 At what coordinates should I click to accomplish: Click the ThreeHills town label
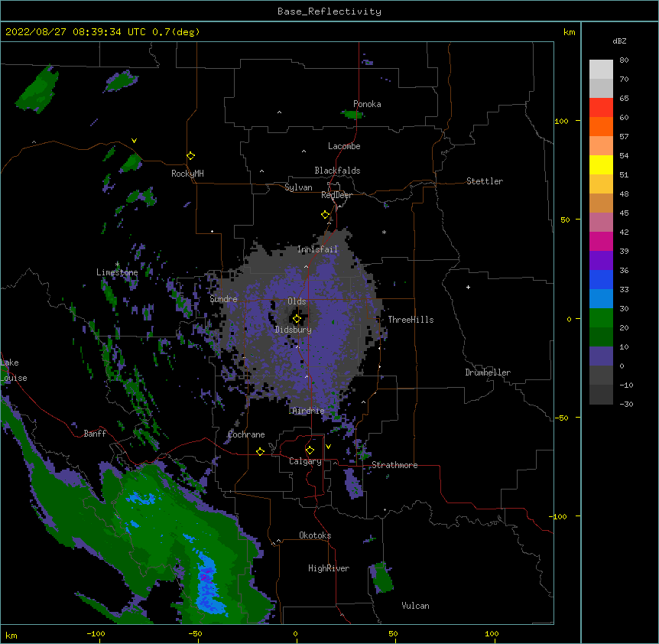[411, 320]
